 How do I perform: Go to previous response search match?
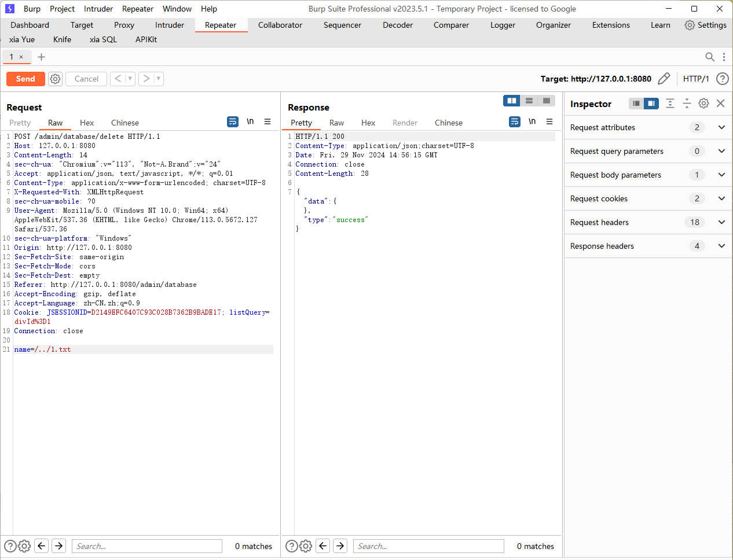(323, 546)
